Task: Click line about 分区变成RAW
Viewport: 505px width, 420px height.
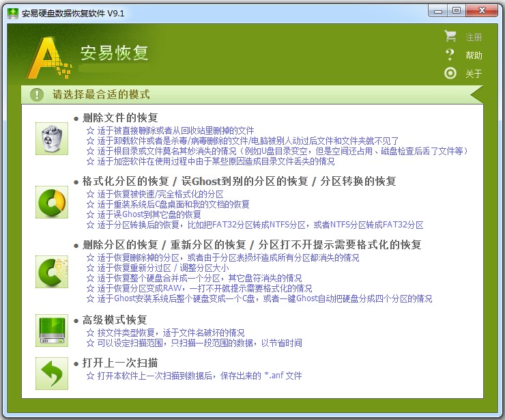Action: point(205,288)
